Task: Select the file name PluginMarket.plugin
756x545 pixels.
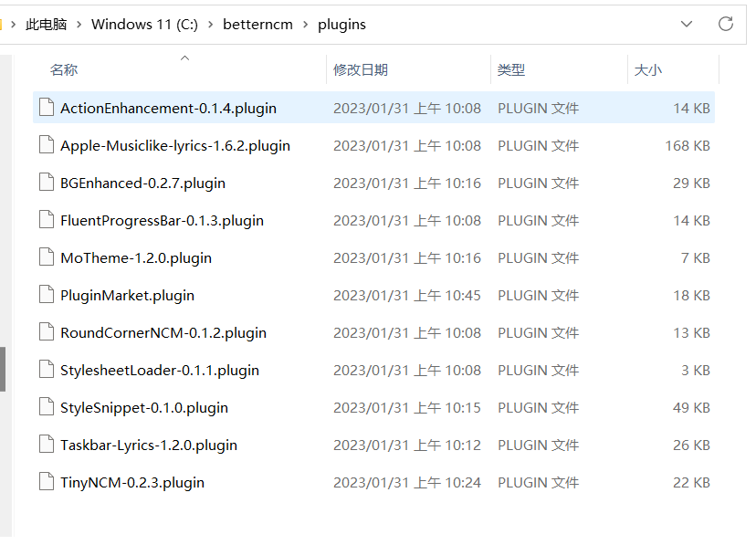Action: [127, 296]
